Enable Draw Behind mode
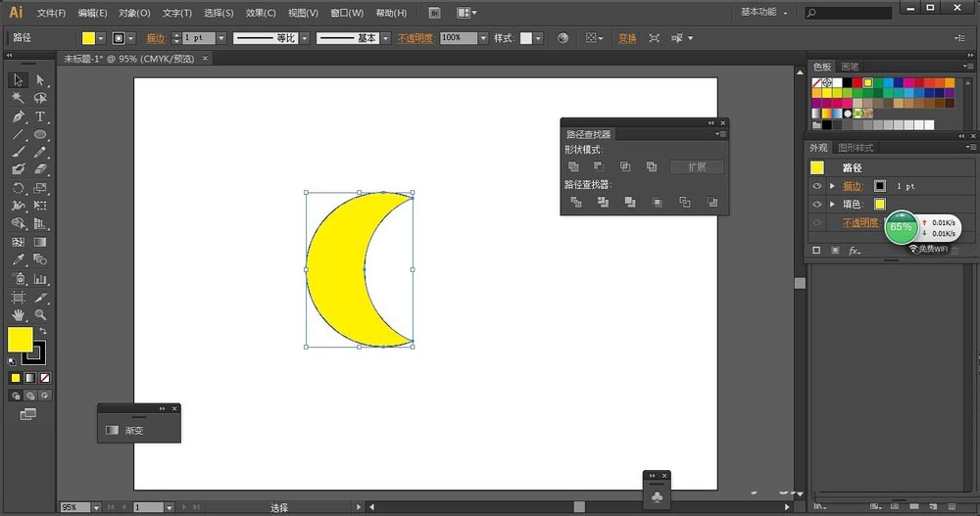The image size is (980, 516). pyautogui.click(x=30, y=396)
